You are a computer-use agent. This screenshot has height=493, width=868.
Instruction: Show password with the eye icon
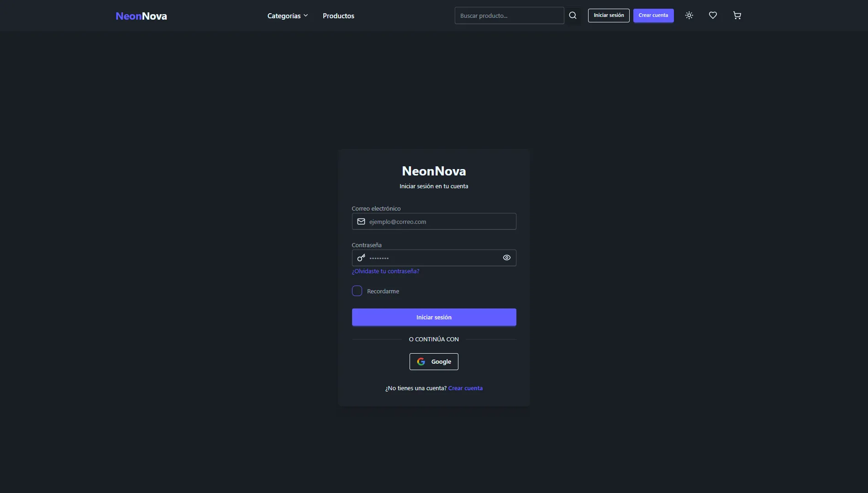point(506,258)
